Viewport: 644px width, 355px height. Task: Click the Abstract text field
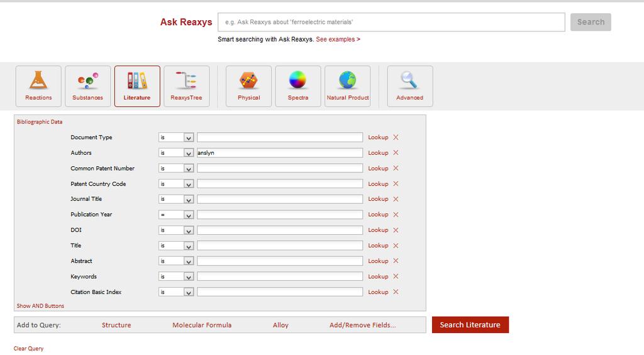[280, 261]
